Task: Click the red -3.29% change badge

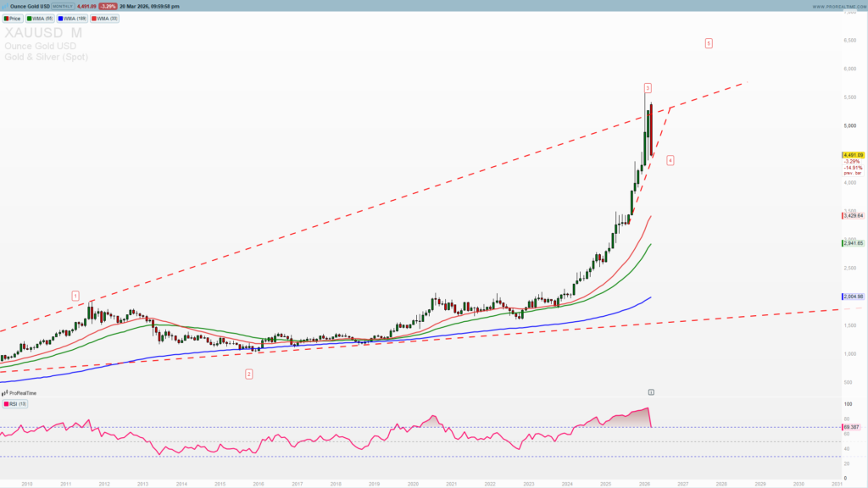Action: [x=108, y=6]
